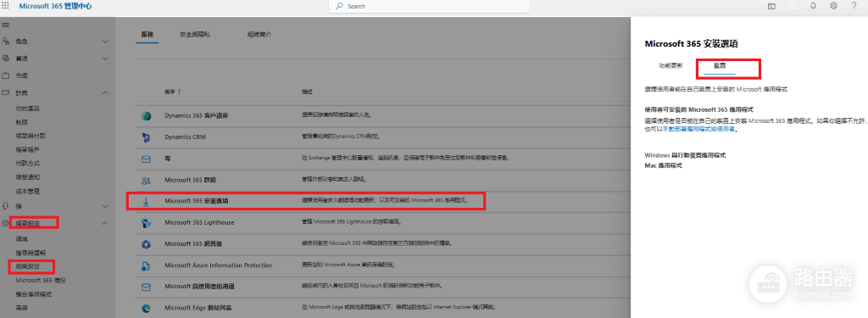
Task: Open Microsoft Azure Information Protection settings
Action: coord(218,265)
